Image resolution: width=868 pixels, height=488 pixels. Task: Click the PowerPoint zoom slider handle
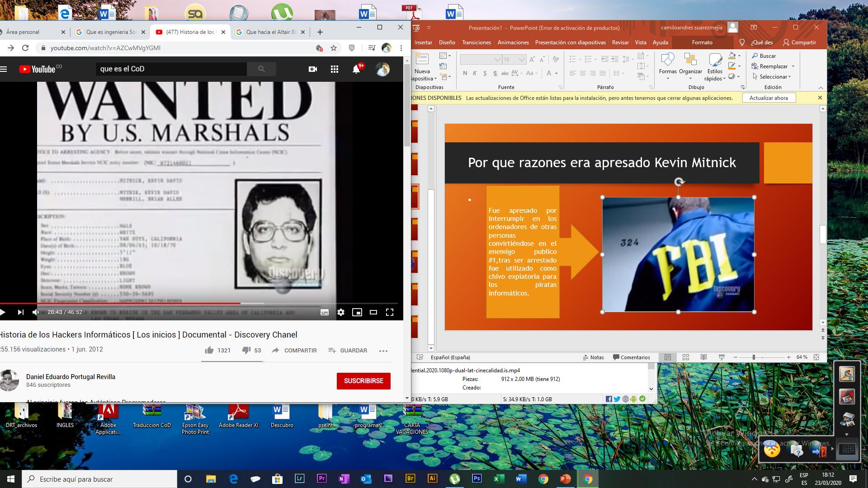[754, 357]
